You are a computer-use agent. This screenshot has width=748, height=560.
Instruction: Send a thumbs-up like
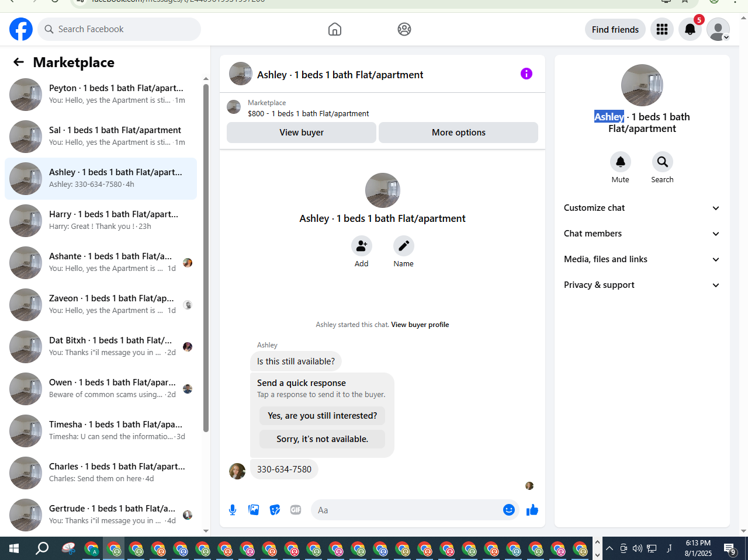tap(532, 510)
